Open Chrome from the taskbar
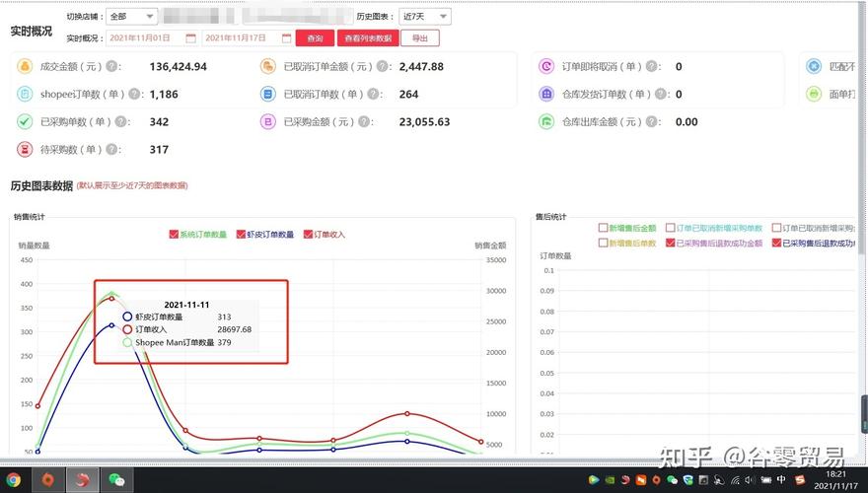Screen dimensions: 868x493 (x=13, y=480)
